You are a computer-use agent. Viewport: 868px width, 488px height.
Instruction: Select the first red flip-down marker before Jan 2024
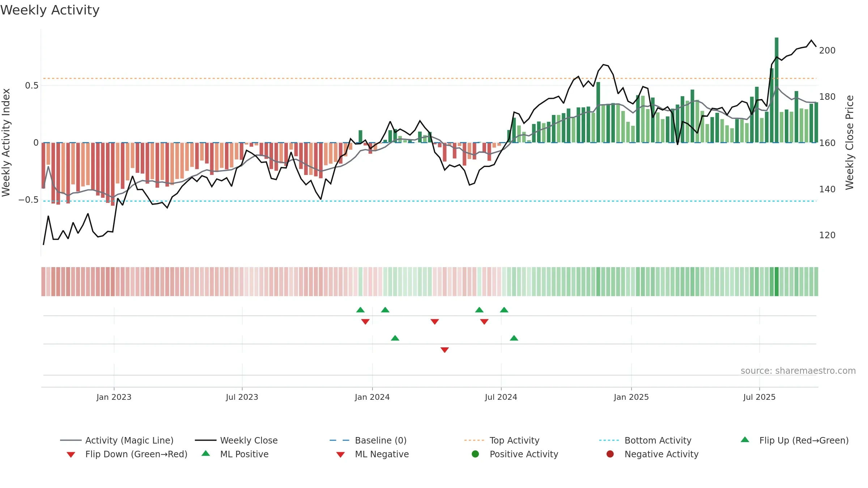click(365, 322)
